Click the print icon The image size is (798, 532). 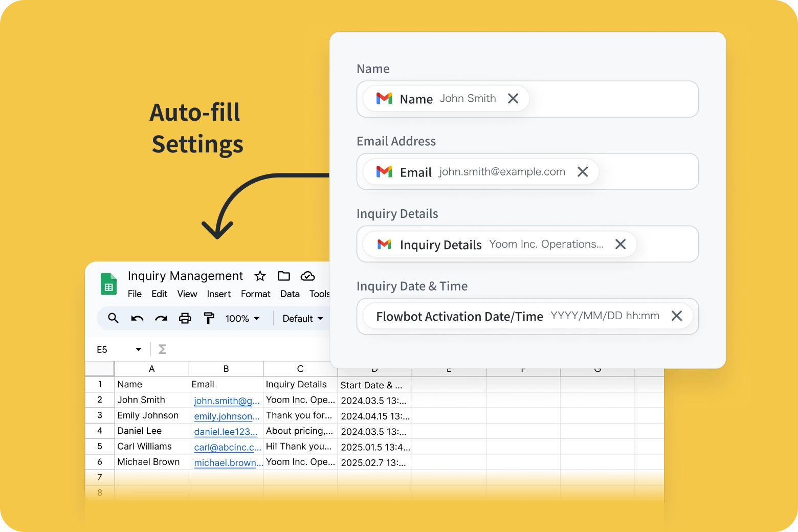(x=185, y=318)
